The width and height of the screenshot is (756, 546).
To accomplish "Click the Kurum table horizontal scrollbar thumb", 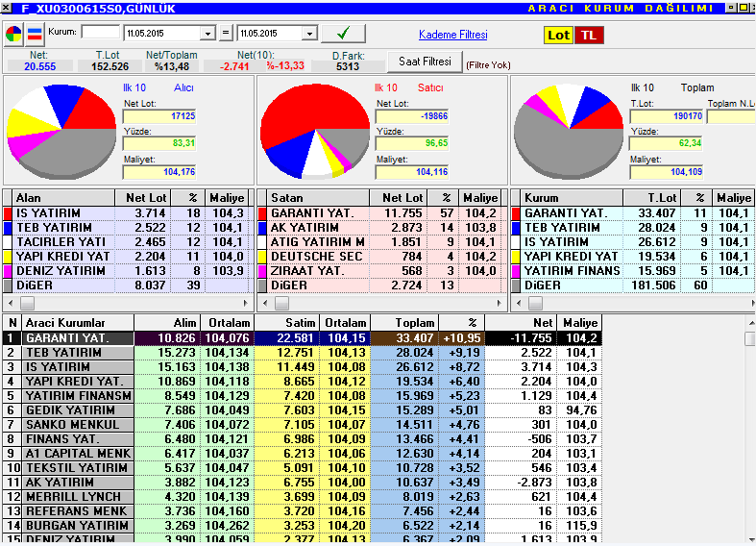I will [535, 304].
